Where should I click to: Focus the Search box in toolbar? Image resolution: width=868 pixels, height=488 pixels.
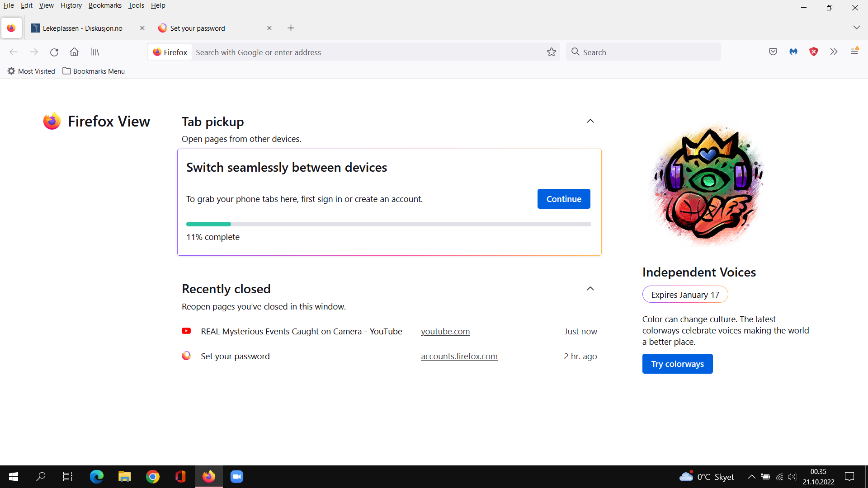[x=643, y=52]
